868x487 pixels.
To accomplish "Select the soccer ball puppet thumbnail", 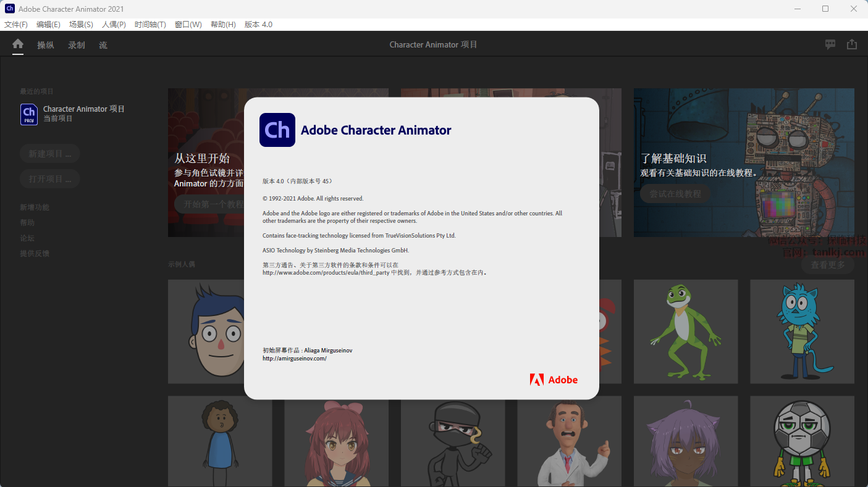I will point(802,441).
